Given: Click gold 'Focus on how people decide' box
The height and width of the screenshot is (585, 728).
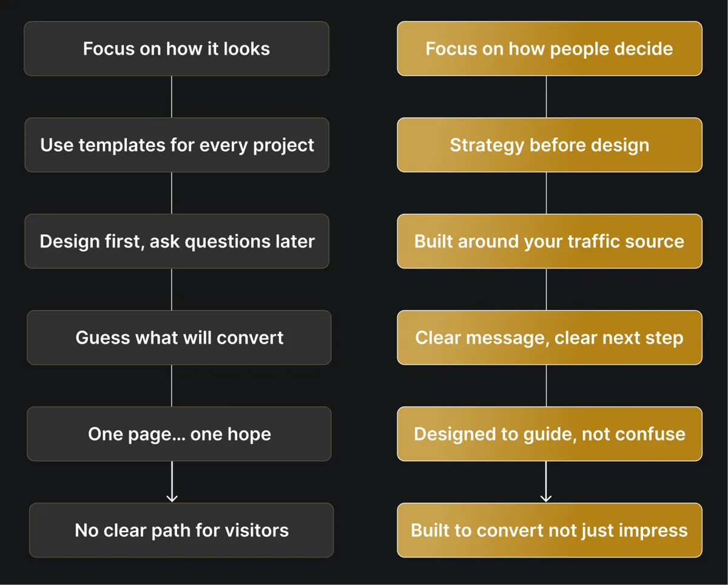Looking at the screenshot, I should [x=549, y=49].
